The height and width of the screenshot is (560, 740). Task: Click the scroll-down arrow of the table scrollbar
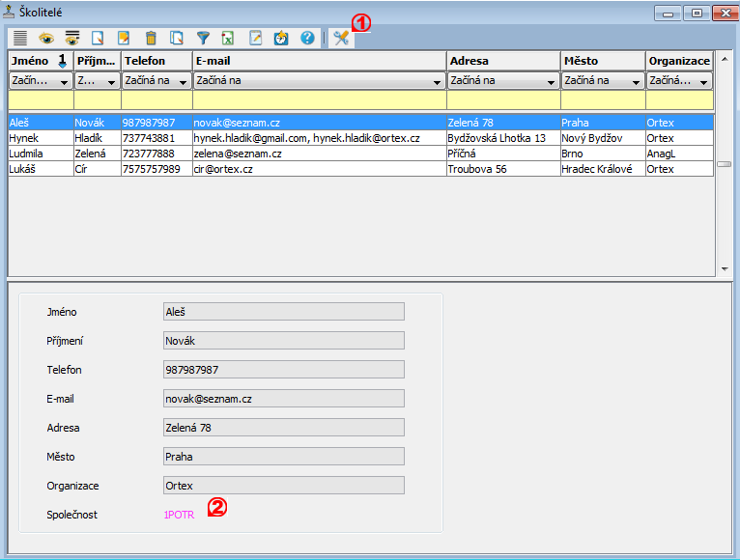(x=724, y=269)
